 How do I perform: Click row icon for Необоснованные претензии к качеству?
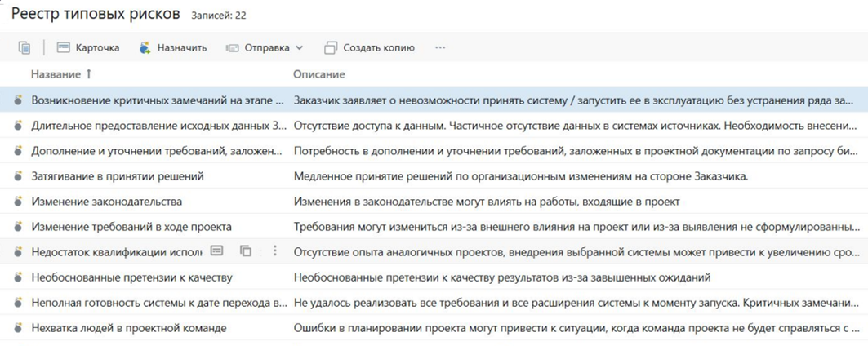point(18,277)
